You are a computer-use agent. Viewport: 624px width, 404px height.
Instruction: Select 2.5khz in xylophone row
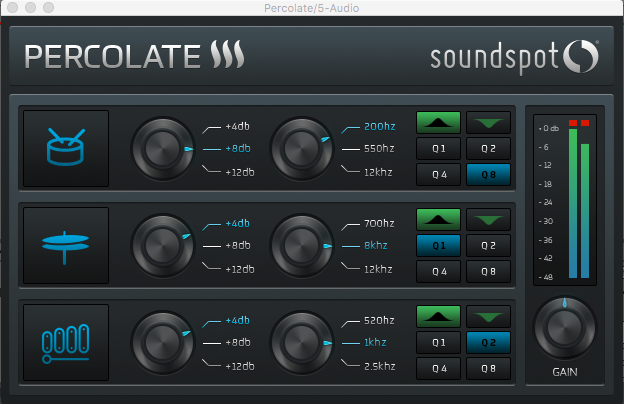click(380, 366)
